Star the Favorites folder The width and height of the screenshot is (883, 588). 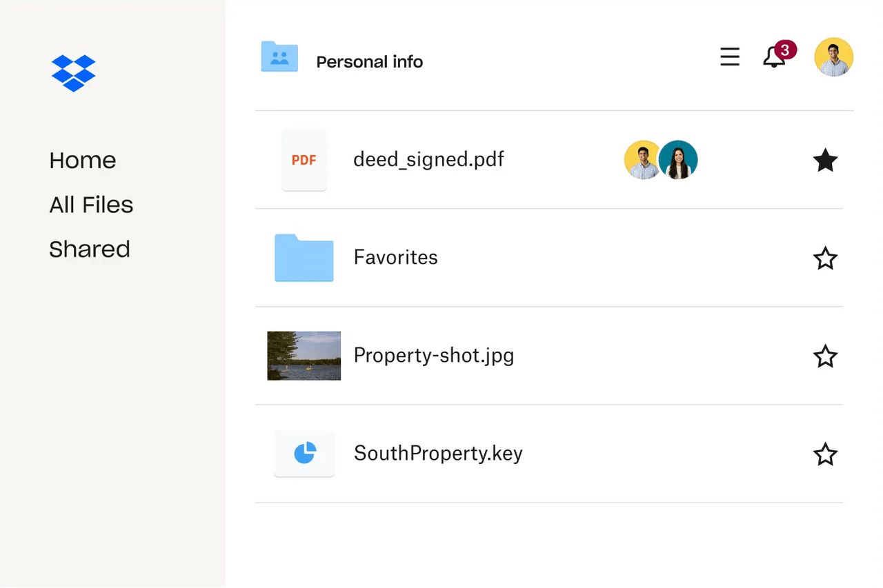(x=825, y=258)
